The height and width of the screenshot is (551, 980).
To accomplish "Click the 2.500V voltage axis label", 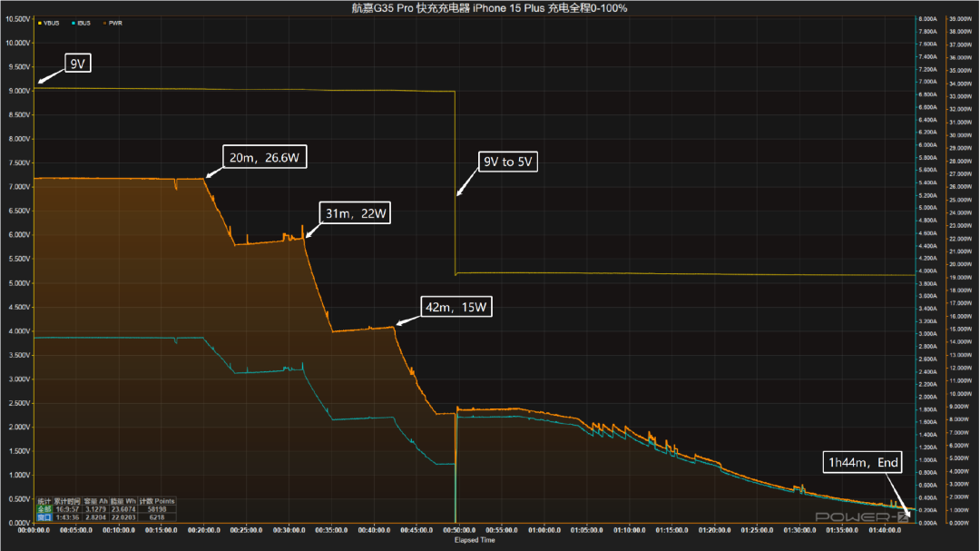I will click(x=19, y=403).
